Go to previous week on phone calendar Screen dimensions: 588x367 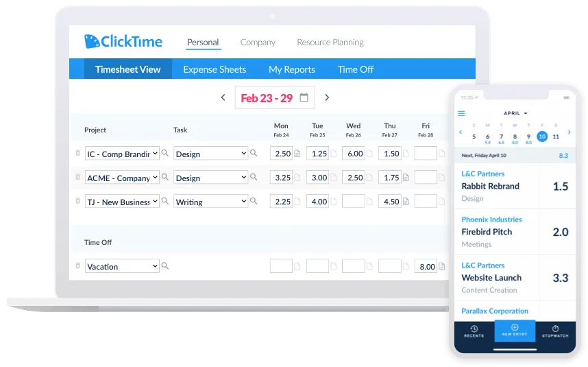(461, 132)
